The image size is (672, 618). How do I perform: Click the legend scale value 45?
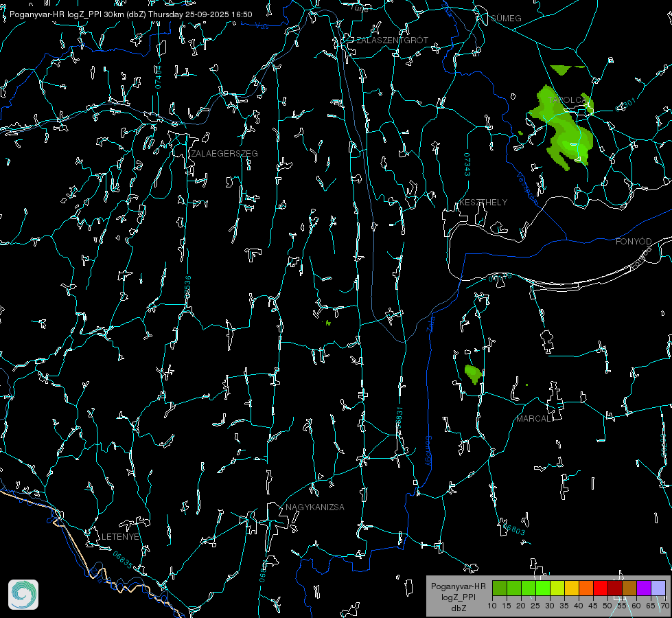(x=593, y=606)
